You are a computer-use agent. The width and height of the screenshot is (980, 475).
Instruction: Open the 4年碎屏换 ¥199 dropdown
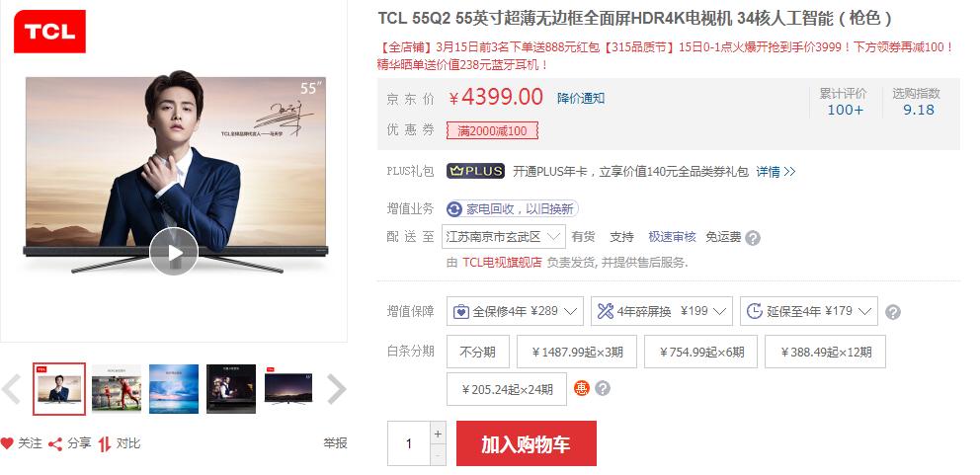pyautogui.click(x=661, y=311)
